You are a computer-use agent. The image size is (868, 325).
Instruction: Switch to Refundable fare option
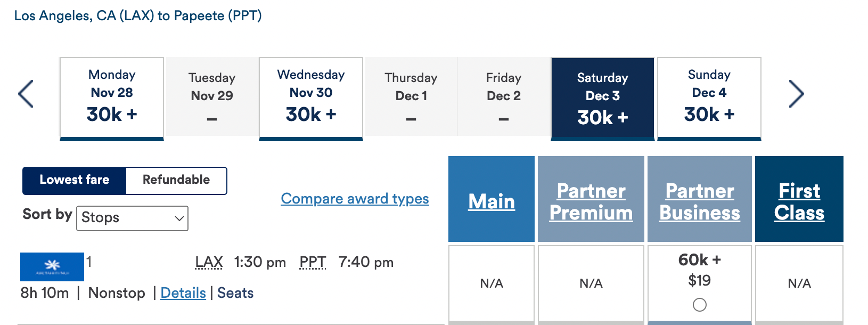176,180
